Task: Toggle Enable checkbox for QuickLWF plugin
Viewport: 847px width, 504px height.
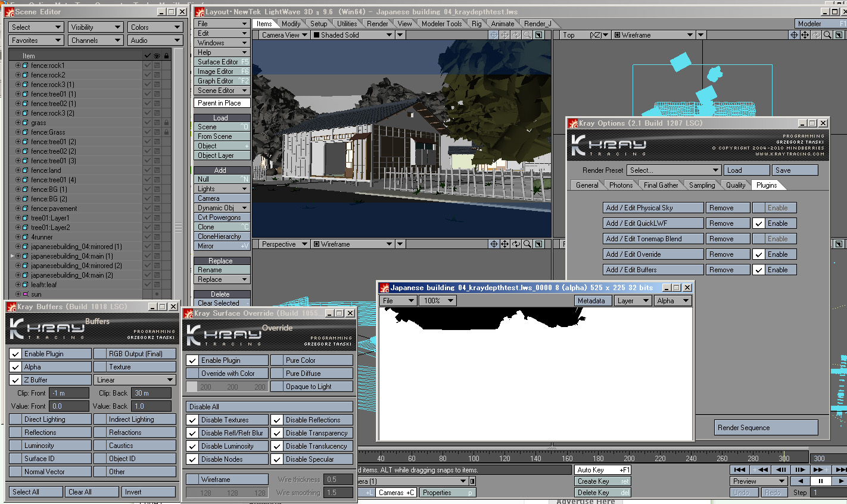Action: coord(758,223)
